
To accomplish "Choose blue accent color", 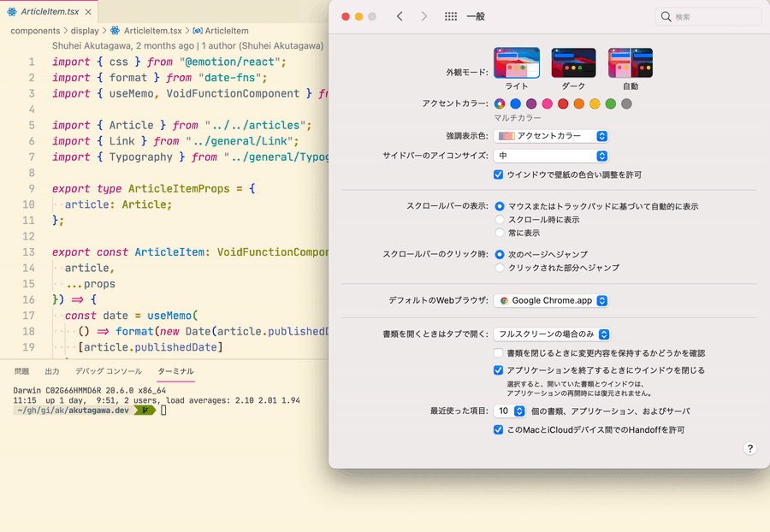I will [x=515, y=103].
